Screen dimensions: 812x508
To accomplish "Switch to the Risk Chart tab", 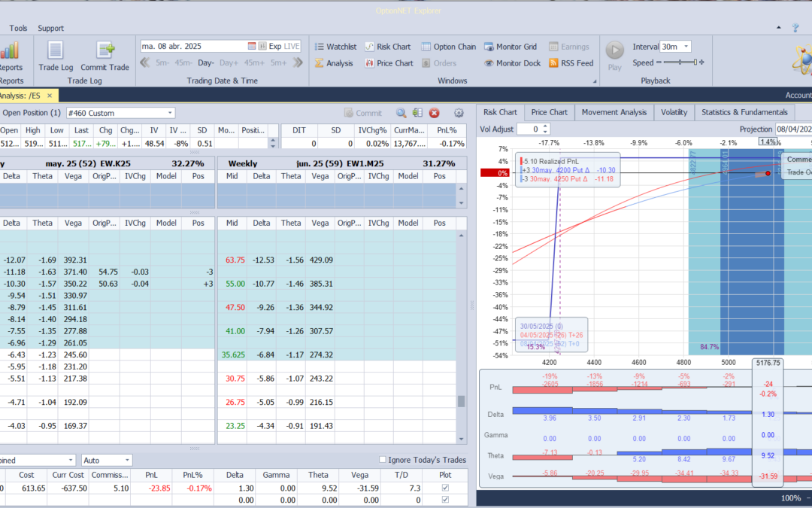I will (x=500, y=112).
